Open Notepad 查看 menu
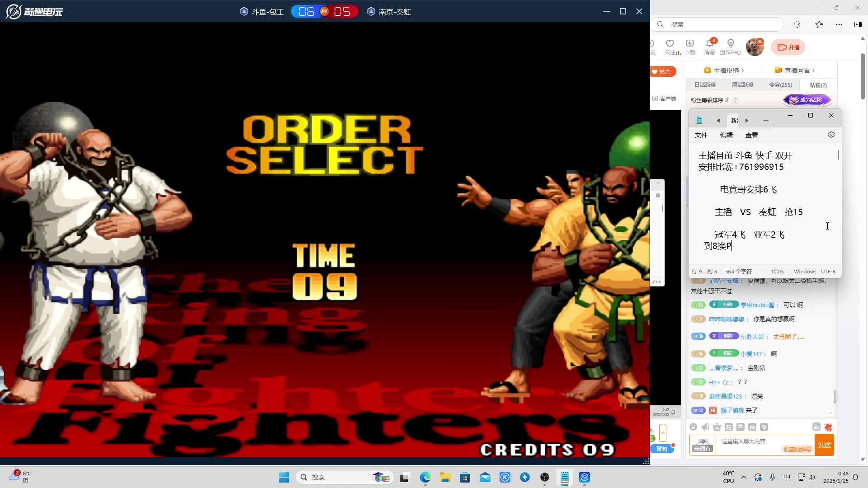This screenshot has width=868, height=488. pyautogui.click(x=752, y=135)
